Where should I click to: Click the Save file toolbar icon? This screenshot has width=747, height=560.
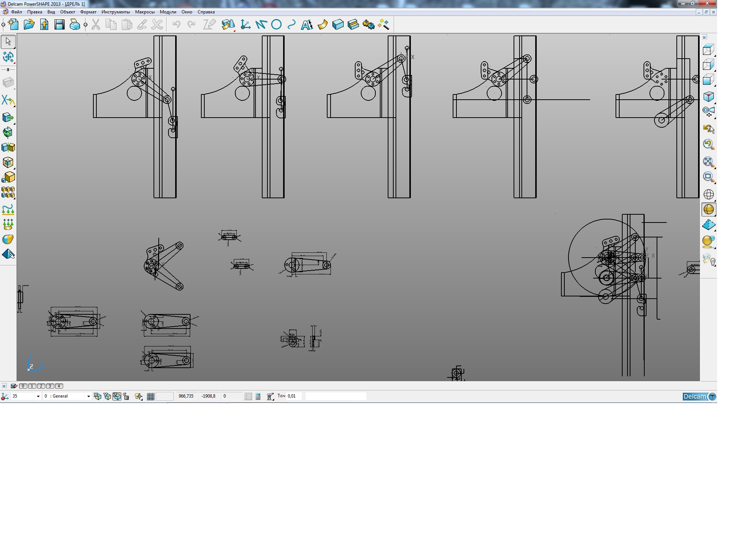click(x=59, y=25)
